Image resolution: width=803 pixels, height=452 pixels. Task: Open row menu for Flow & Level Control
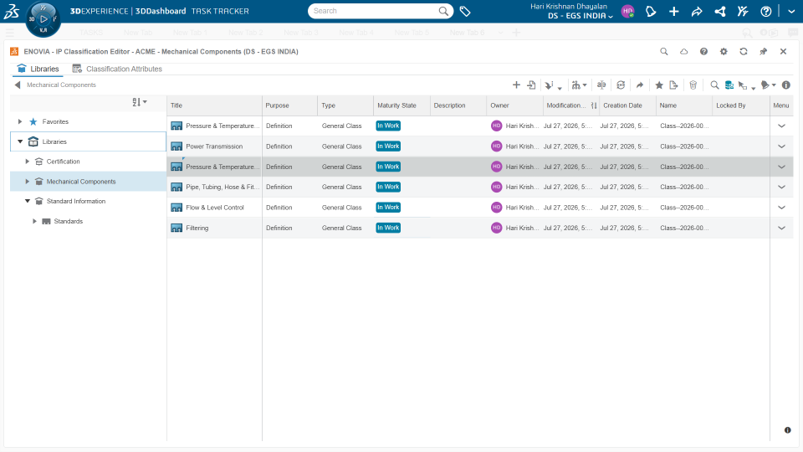click(x=781, y=207)
